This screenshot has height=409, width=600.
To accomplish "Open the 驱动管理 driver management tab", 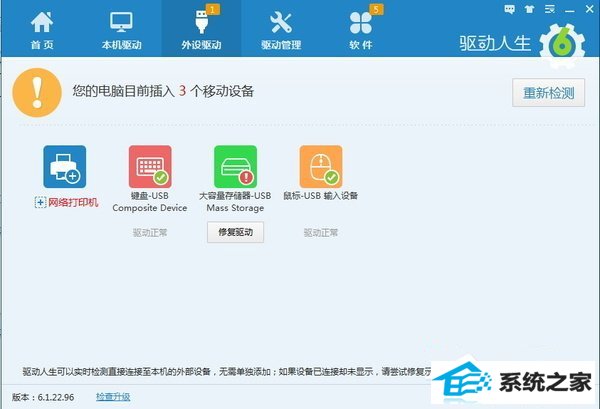I will click(x=281, y=30).
